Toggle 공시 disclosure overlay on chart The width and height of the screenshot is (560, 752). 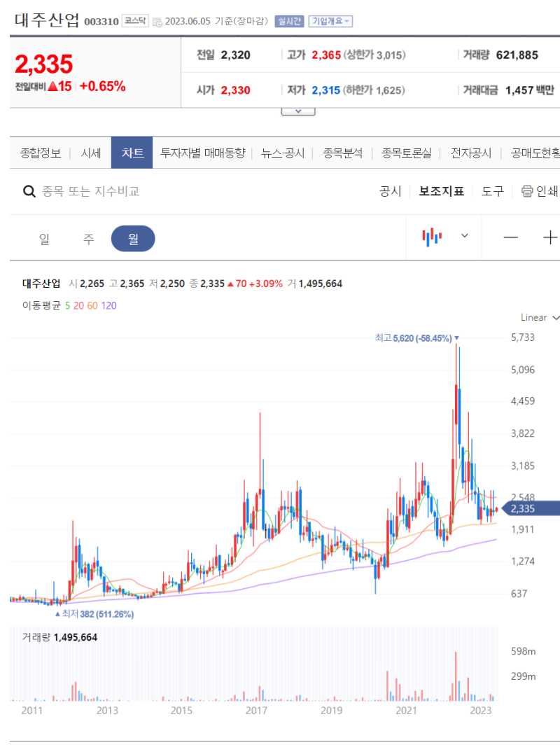391,190
